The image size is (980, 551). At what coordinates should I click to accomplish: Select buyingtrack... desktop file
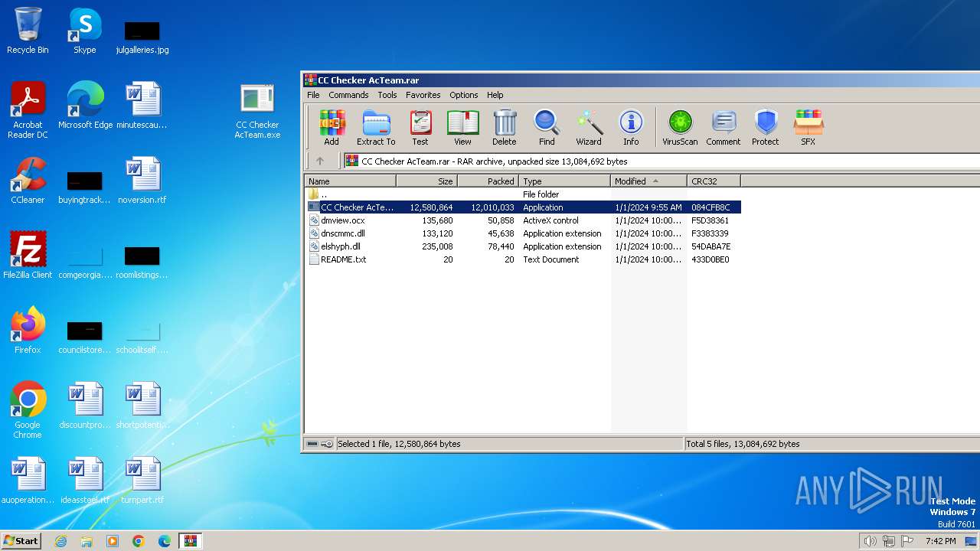(x=85, y=188)
